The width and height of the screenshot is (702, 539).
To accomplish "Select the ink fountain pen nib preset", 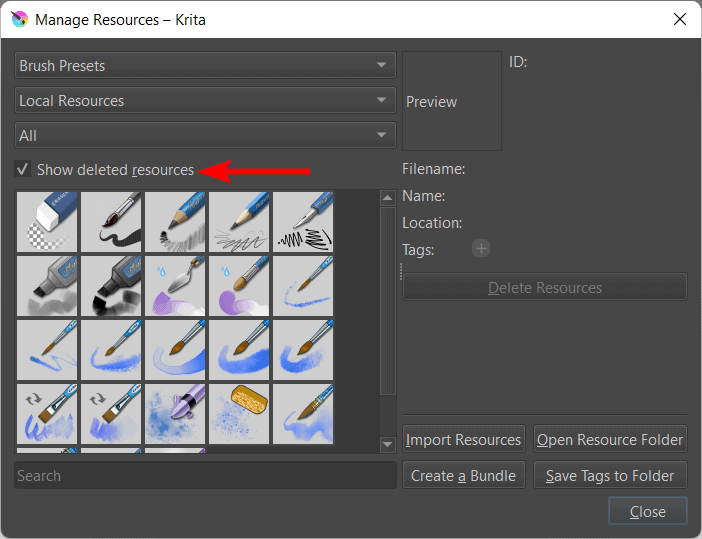I will point(304,222).
